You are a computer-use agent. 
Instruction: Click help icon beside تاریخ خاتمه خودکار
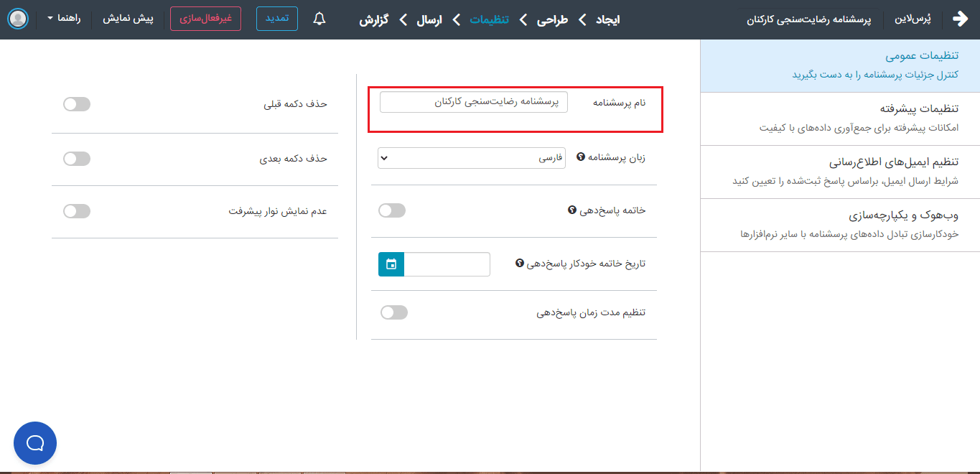[520, 264]
